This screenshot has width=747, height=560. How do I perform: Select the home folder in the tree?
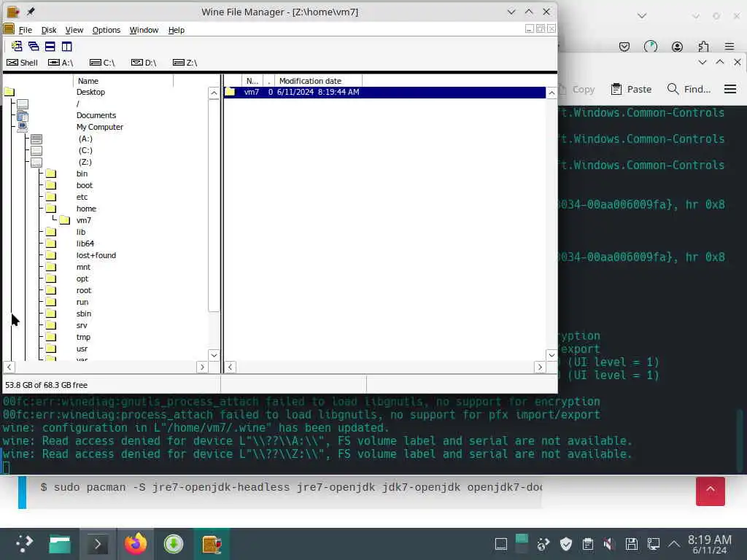click(51, 209)
